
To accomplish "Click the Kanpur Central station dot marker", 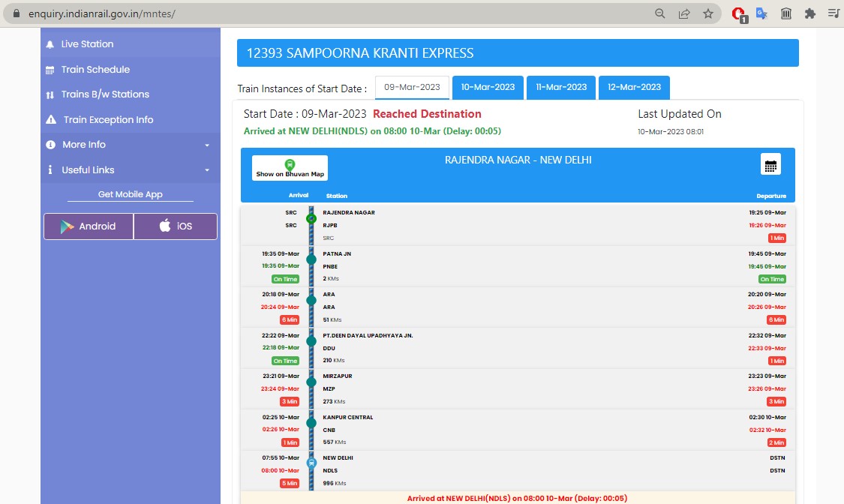I will coord(311,423).
